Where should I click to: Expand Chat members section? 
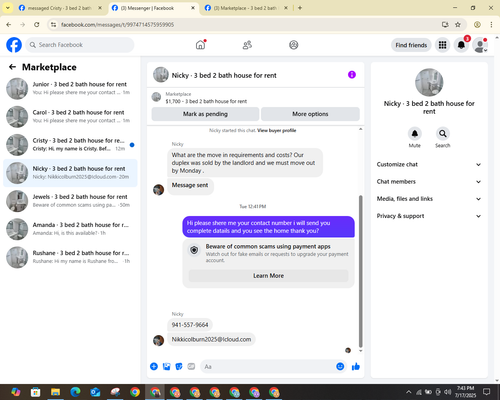[429, 182]
